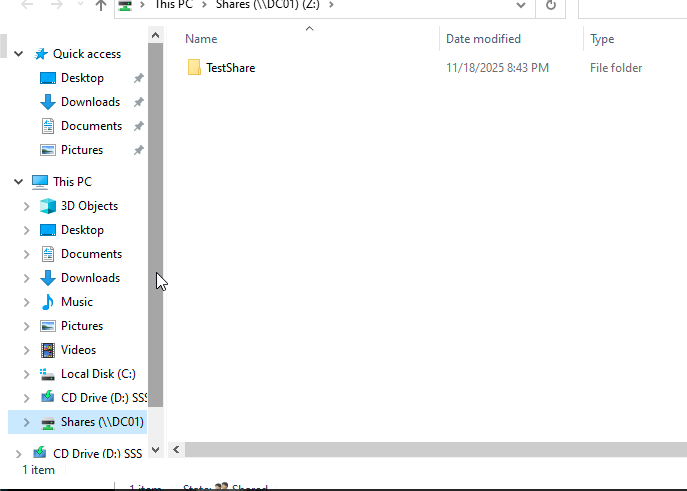Refresh the Shares folder view
Image resolution: width=687 pixels, height=491 pixels.
(x=551, y=5)
